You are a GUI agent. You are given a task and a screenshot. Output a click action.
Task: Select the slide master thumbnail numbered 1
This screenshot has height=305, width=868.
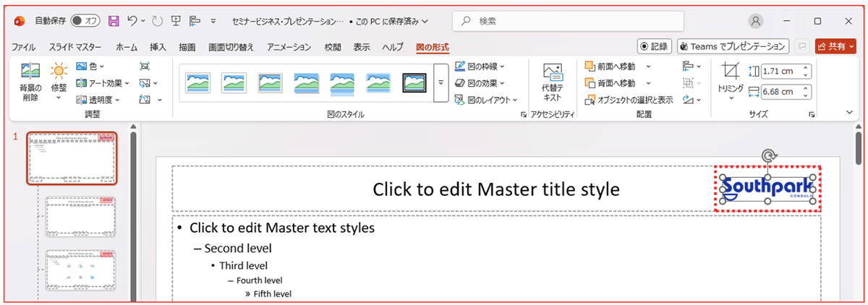[72, 158]
